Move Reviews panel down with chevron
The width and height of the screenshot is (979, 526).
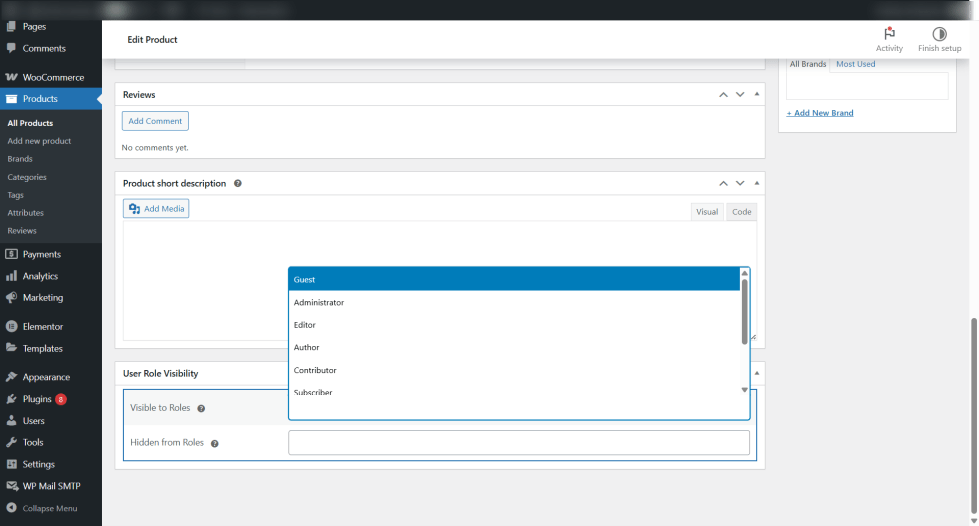[740, 95]
